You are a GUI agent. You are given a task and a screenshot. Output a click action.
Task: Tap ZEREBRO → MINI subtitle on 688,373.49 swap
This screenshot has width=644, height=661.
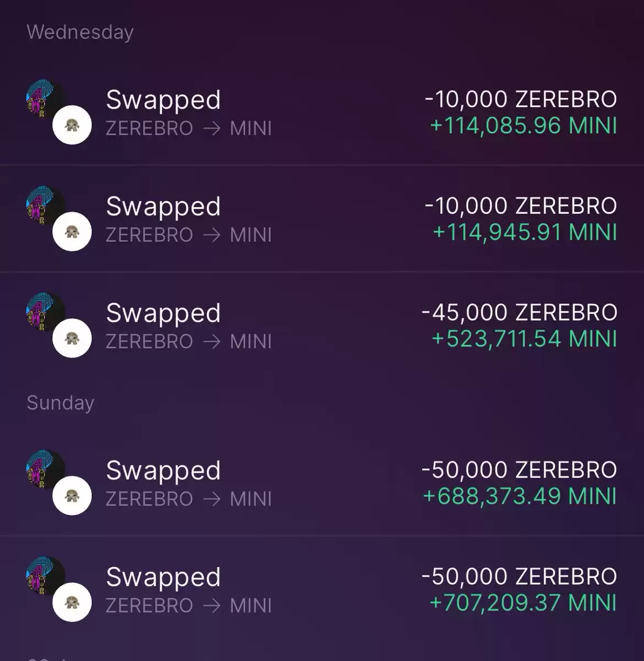pos(189,499)
